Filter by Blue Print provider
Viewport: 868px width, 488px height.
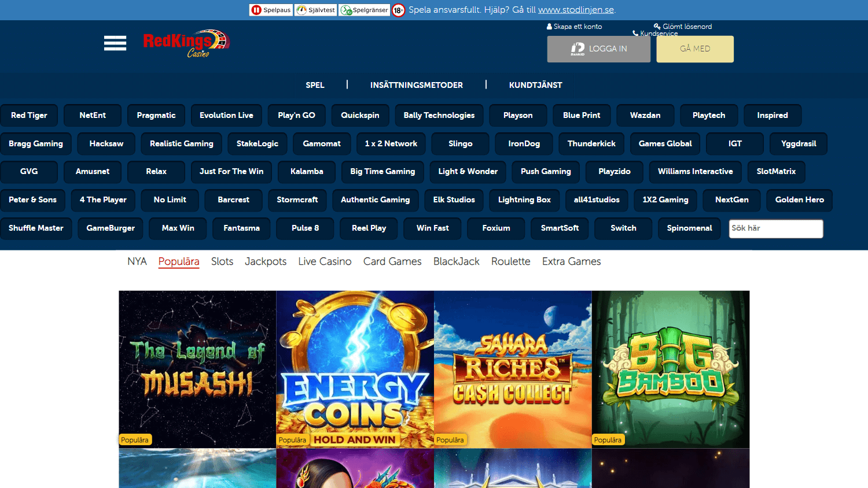(582, 115)
